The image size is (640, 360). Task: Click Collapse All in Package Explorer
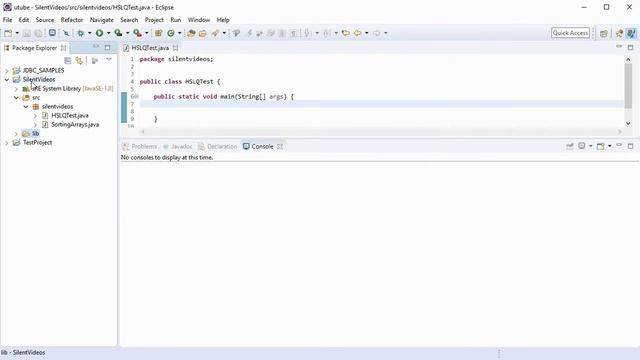click(x=68, y=60)
